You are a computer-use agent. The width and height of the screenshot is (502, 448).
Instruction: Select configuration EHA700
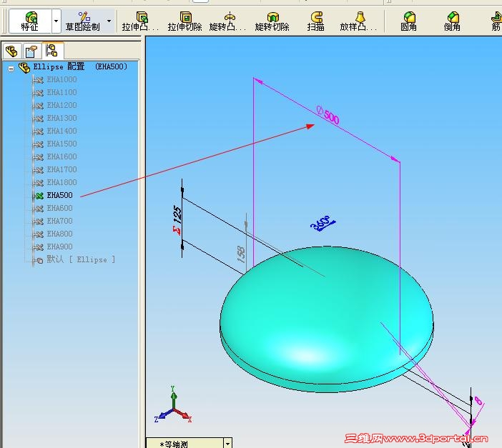pyautogui.click(x=59, y=221)
